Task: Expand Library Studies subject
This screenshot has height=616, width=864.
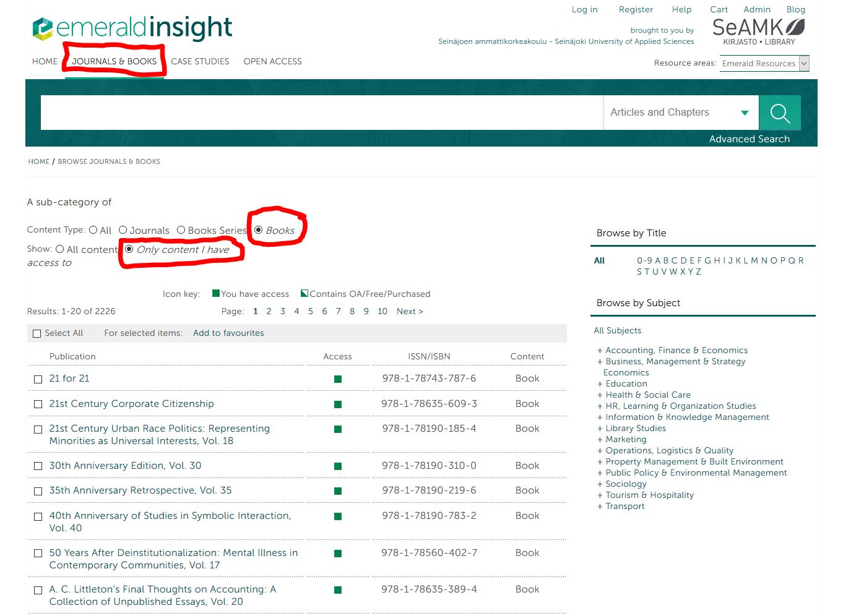Action: [x=600, y=429]
